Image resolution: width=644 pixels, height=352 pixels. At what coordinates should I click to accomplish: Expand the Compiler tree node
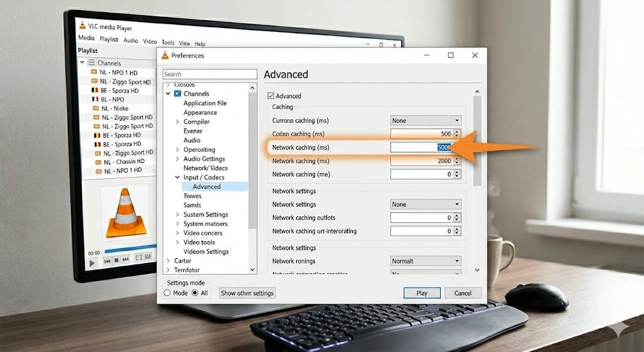(177, 122)
